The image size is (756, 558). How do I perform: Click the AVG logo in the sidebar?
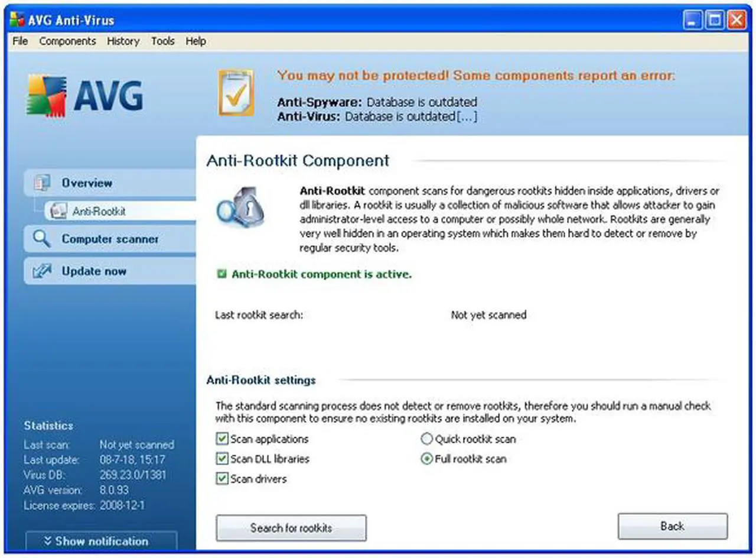(x=85, y=95)
